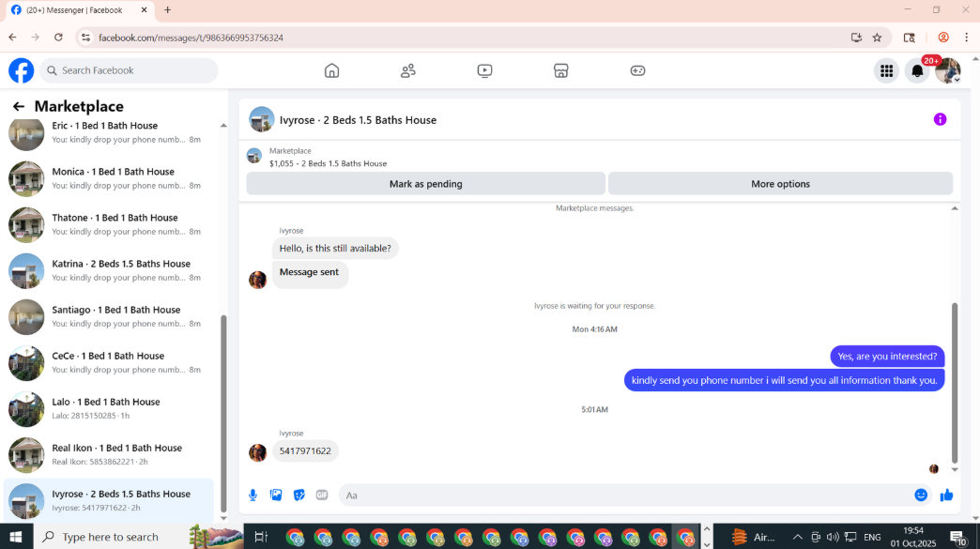Open the apps grid menu icon
Screen dimensions: 980x549
(x=886, y=70)
